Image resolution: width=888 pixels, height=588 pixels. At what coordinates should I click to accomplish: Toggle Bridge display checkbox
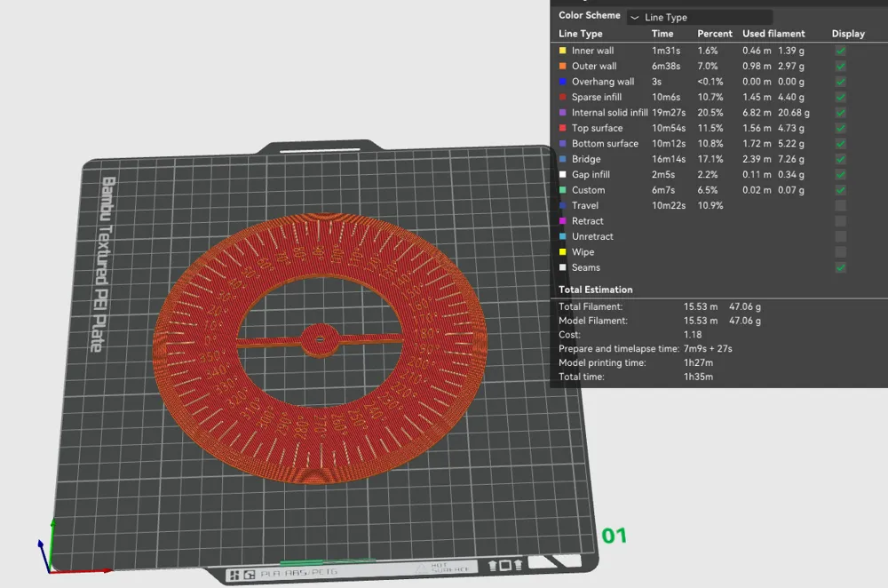[x=840, y=159]
